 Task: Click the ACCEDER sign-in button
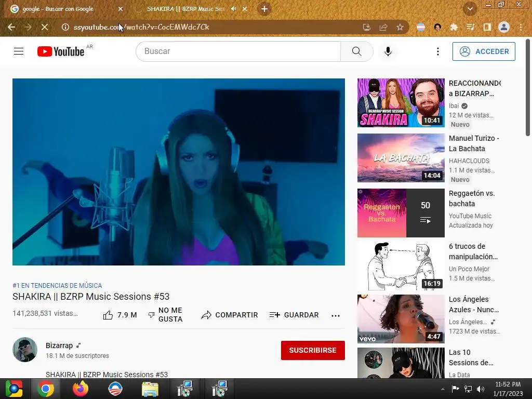(484, 51)
